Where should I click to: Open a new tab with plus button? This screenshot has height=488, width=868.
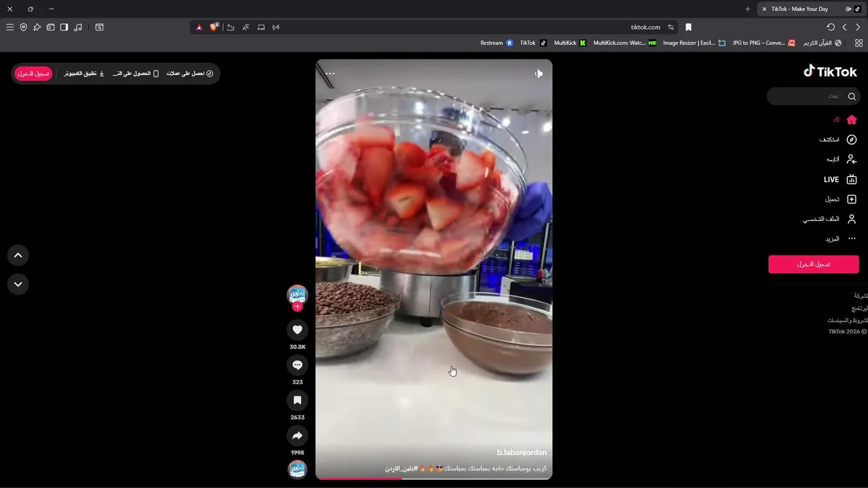coord(747,9)
